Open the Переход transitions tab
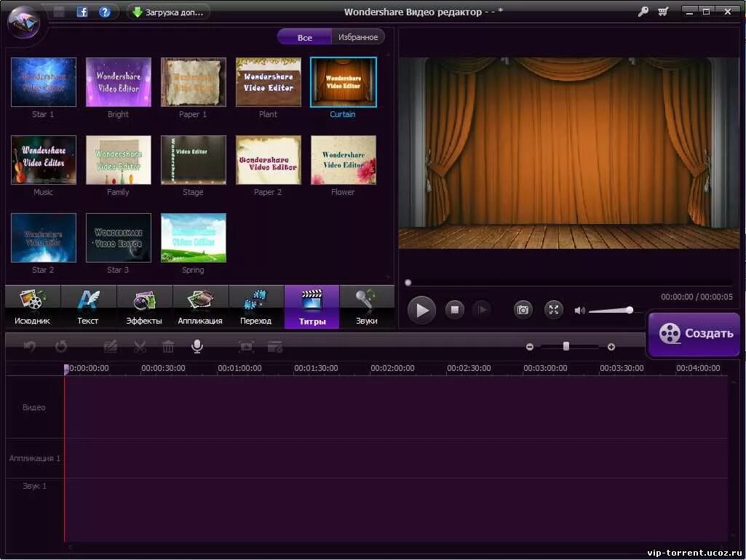Screen dimensions: 746x560 [x=256, y=307]
